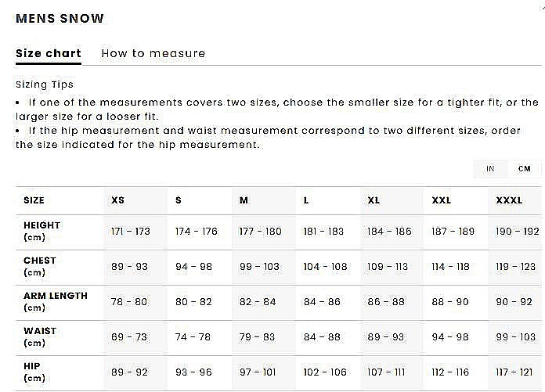Click the 104 - 108 chest cell
Viewport: 545px width, 392px height.
(x=325, y=267)
